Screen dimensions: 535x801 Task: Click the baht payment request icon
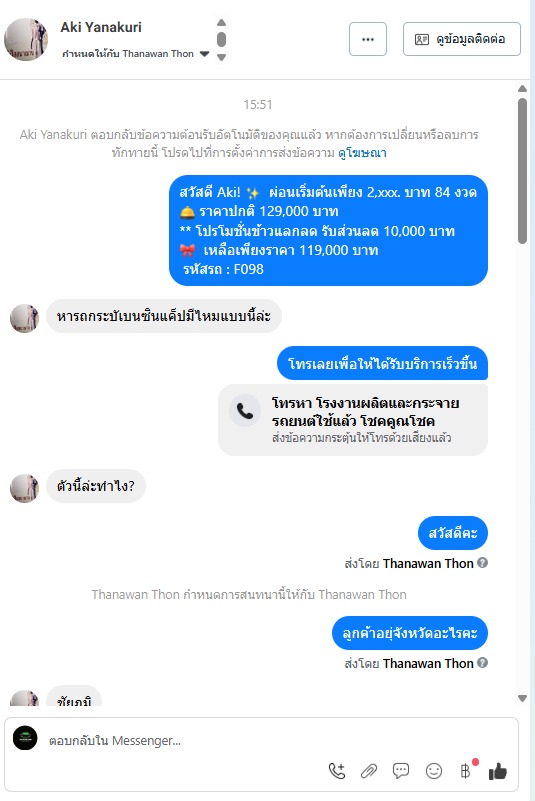[x=466, y=771]
